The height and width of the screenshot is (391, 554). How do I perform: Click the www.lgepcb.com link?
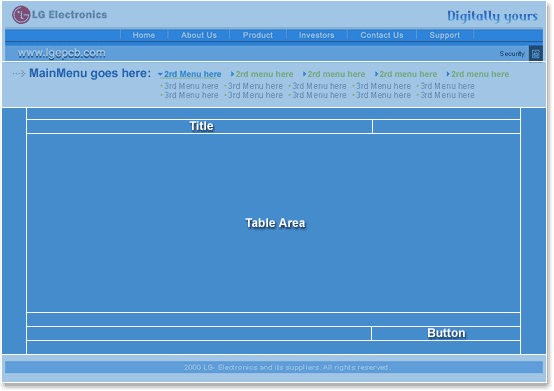tap(61, 53)
